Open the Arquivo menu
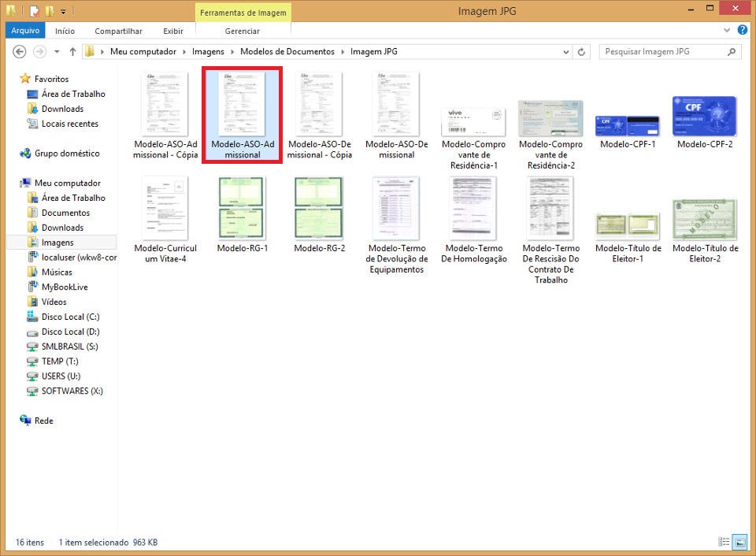 point(24,31)
